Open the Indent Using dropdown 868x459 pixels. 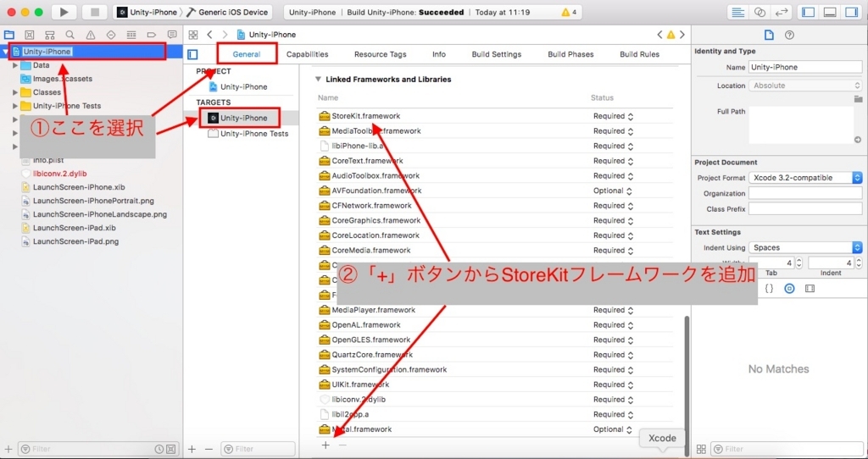pos(805,248)
